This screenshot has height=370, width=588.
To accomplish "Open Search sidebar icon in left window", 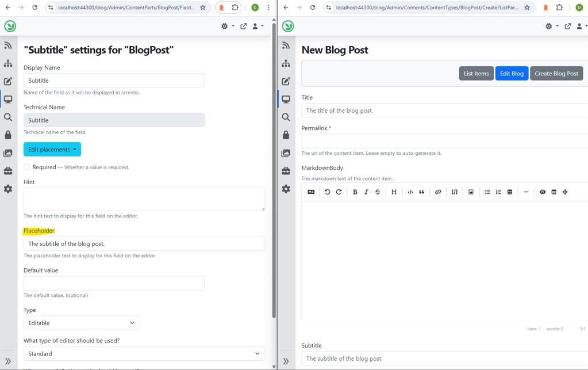I will [8, 117].
